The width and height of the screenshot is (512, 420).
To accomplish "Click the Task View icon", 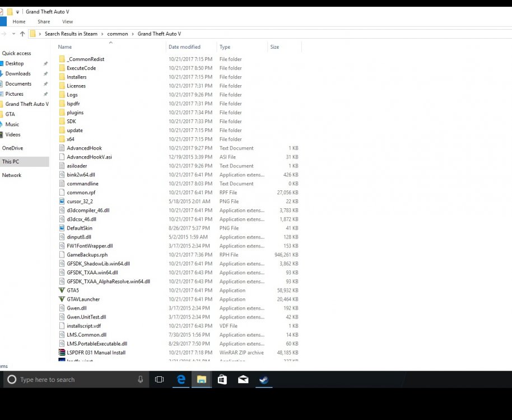I will pos(159,379).
